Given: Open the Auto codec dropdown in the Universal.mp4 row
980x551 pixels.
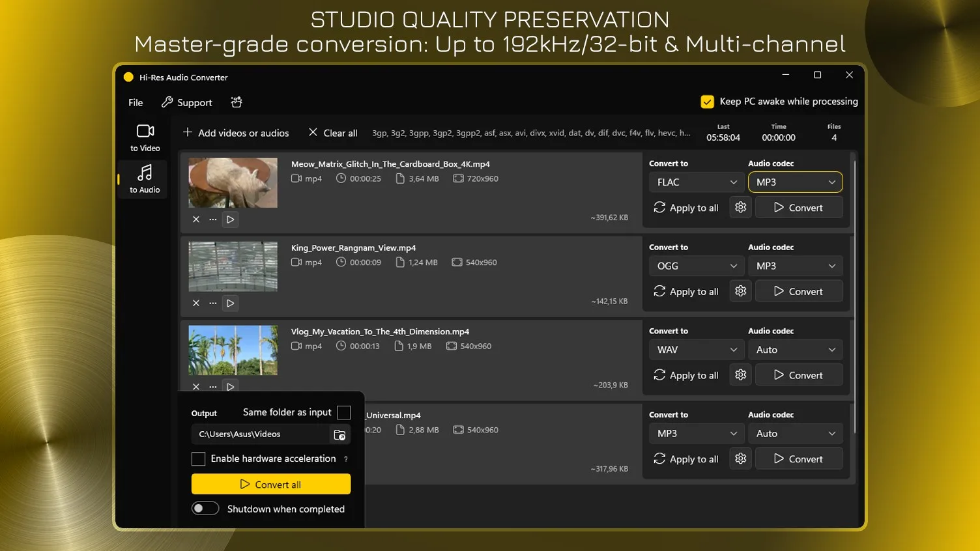Looking at the screenshot, I should coord(796,433).
